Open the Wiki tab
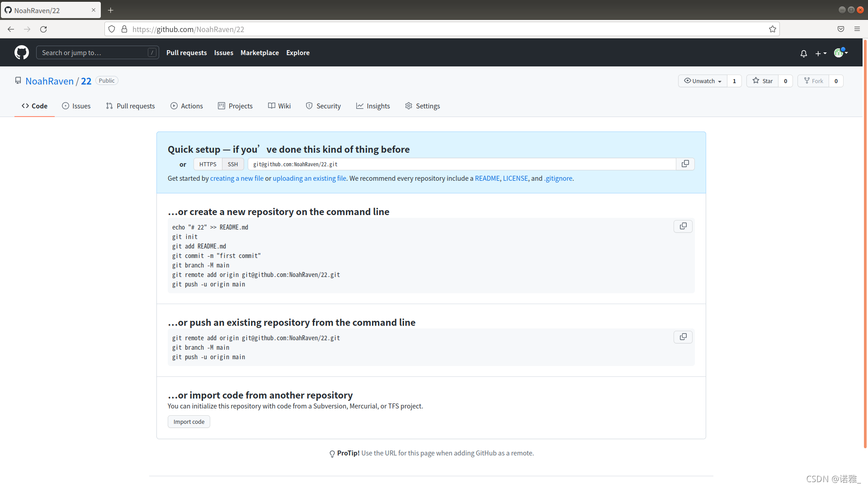Image resolution: width=868 pixels, height=488 pixels. [x=279, y=106]
